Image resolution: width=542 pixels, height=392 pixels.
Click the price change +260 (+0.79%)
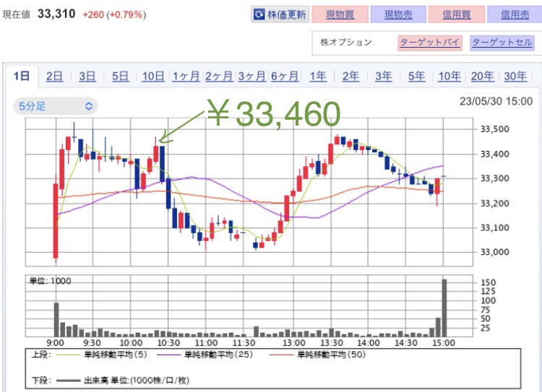(x=114, y=14)
